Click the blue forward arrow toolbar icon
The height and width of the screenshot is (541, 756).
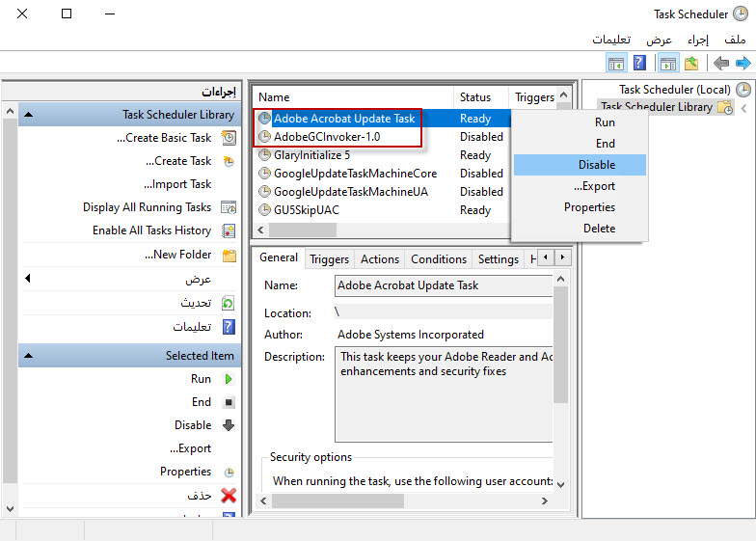click(742, 64)
